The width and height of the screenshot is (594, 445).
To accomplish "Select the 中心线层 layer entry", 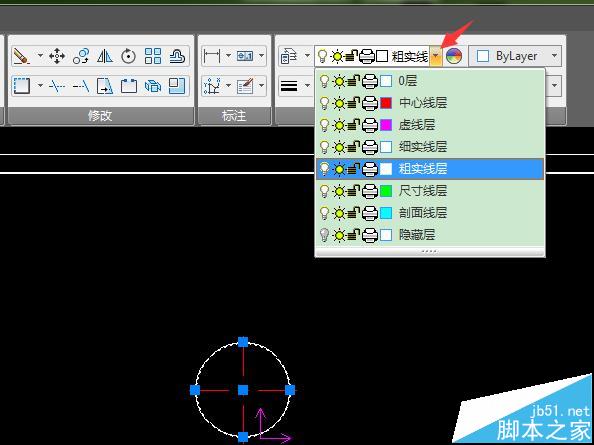I will click(x=430, y=103).
